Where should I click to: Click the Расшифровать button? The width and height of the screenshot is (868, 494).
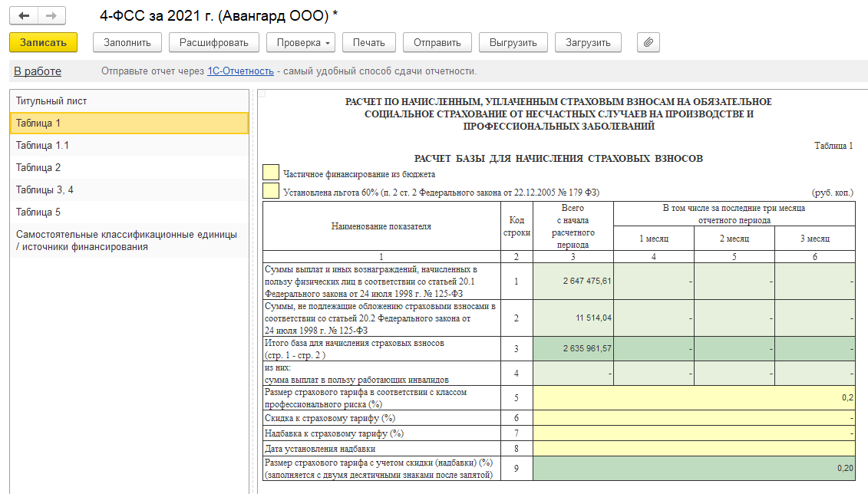214,43
